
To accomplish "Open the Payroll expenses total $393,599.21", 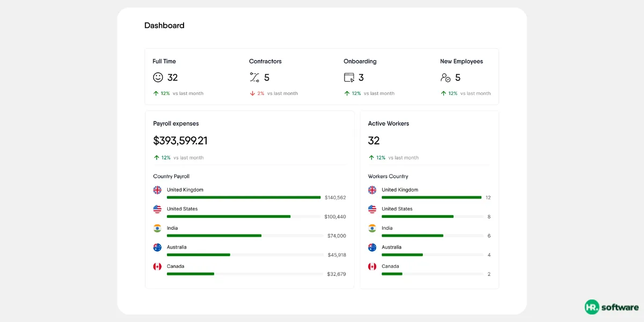I will [x=180, y=141].
